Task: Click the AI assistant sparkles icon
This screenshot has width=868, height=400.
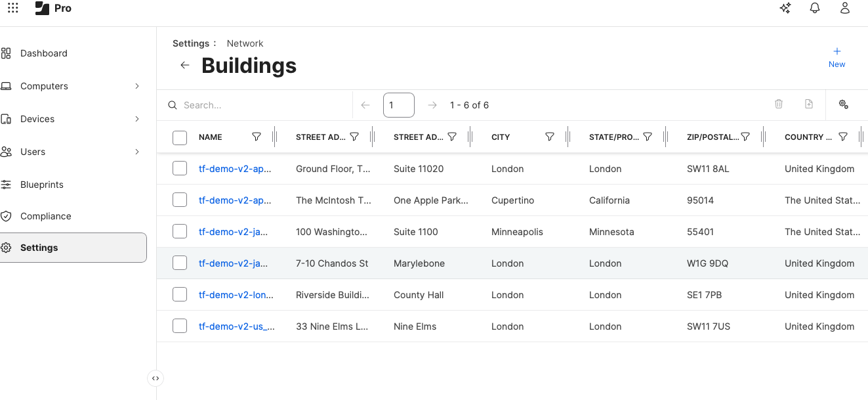Action: point(785,9)
